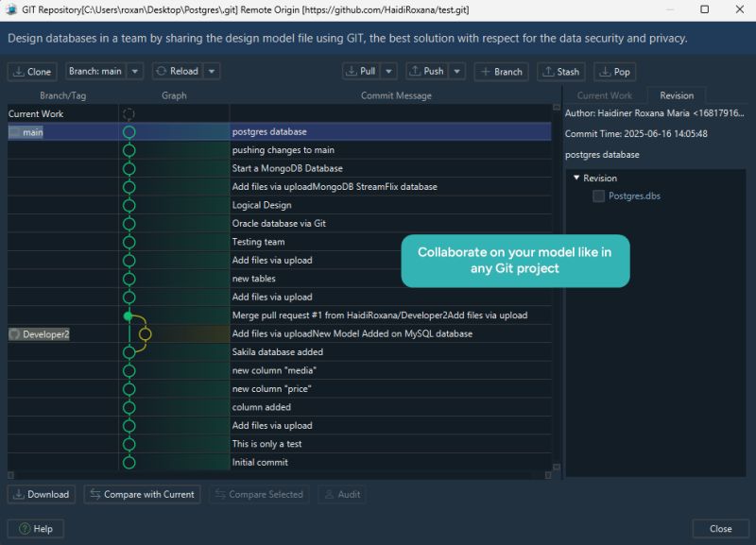Run an Audit on the commit
This screenshot has width=756, height=545.
pos(342,494)
